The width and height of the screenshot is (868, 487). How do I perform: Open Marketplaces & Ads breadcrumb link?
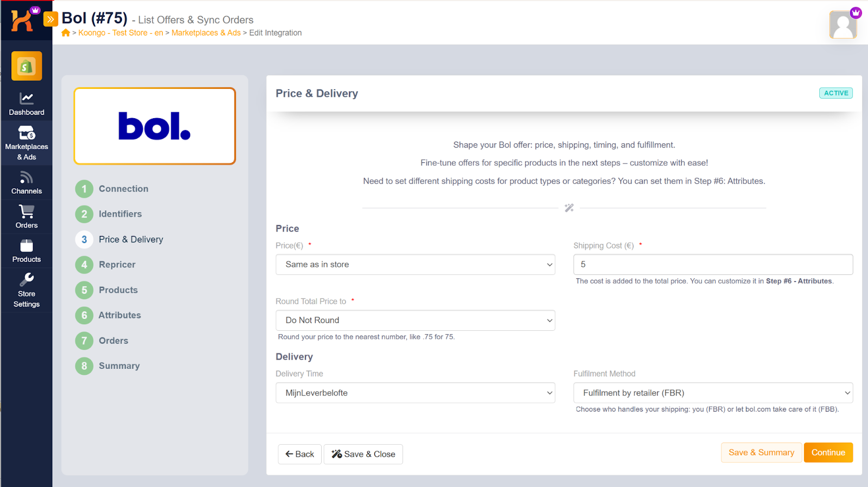206,33
